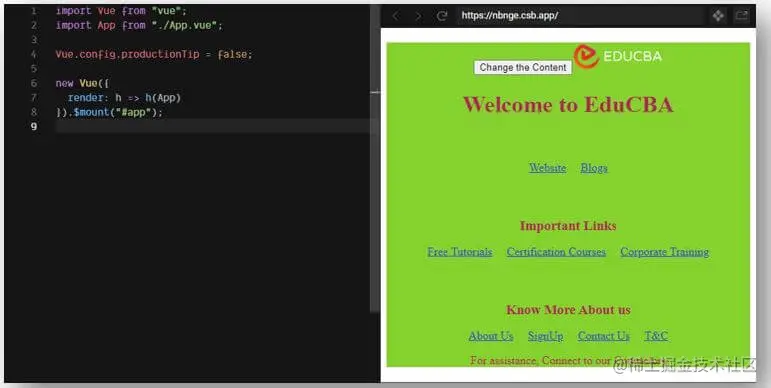Click the }).$mount("#app") code line

[109, 112]
